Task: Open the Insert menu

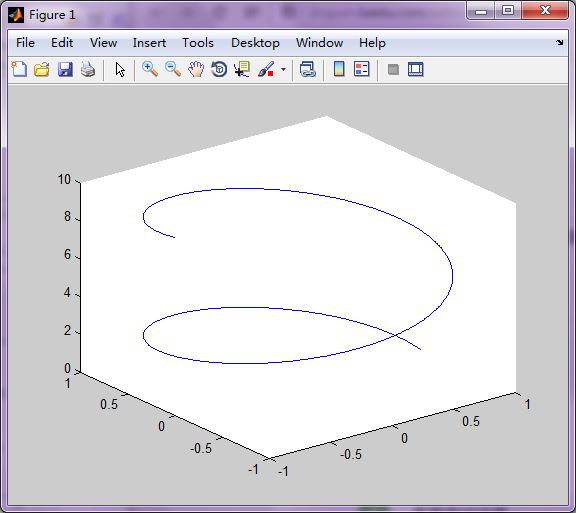Action: coord(149,43)
